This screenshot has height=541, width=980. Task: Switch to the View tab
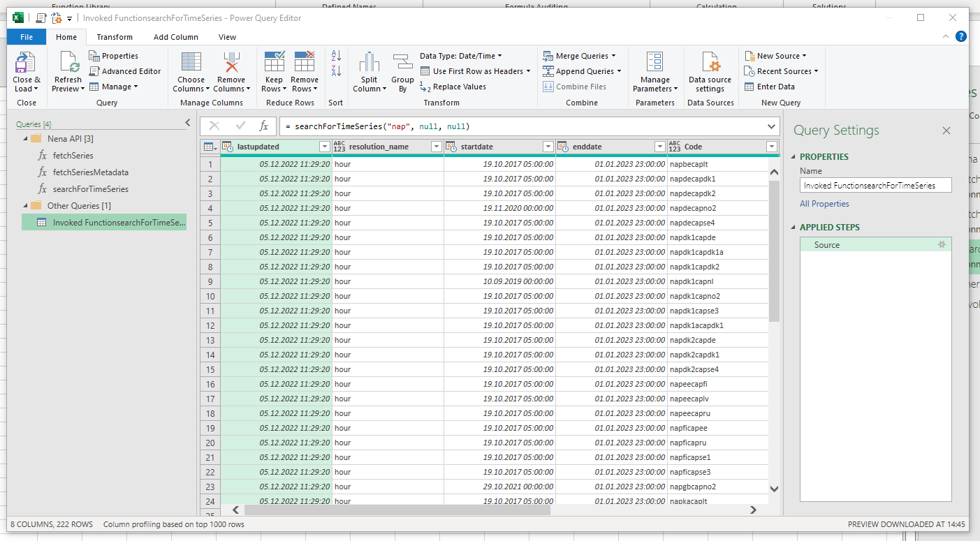(x=227, y=37)
